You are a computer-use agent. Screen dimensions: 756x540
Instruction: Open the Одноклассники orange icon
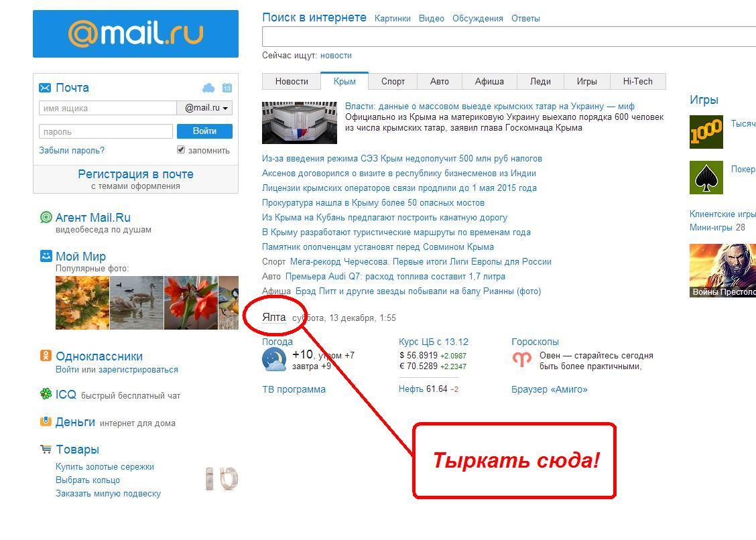(x=46, y=356)
